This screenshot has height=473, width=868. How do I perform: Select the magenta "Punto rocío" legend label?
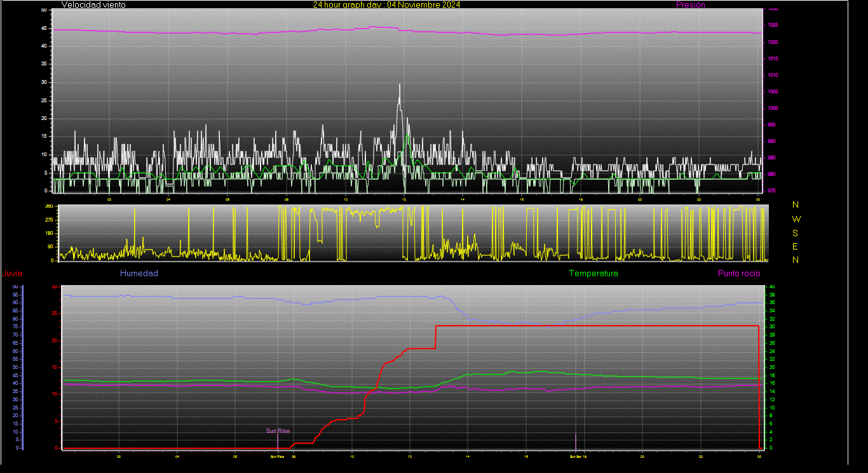pyautogui.click(x=739, y=273)
